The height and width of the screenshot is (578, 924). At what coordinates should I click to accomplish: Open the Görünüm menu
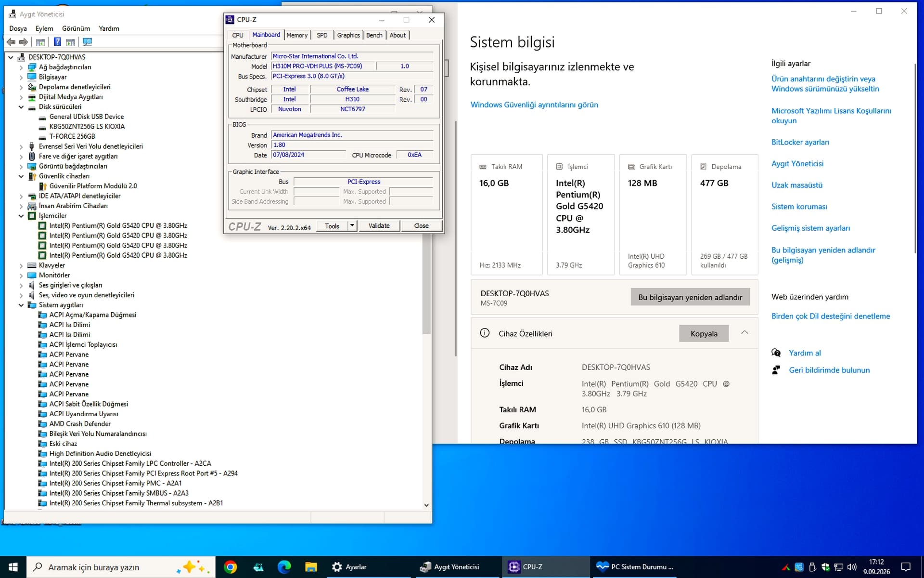pos(76,28)
